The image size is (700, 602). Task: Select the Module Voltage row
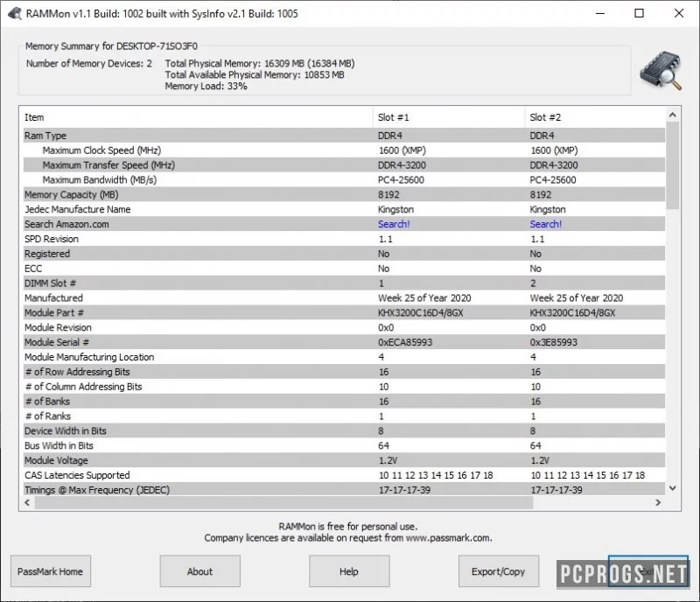(344, 460)
